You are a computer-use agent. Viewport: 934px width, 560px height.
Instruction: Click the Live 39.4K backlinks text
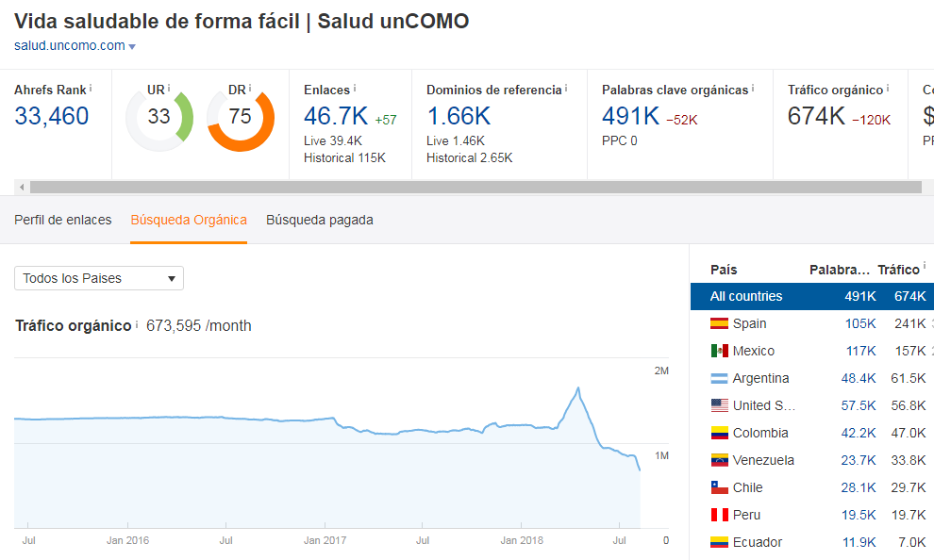pyautogui.click(x=333, y=140)
